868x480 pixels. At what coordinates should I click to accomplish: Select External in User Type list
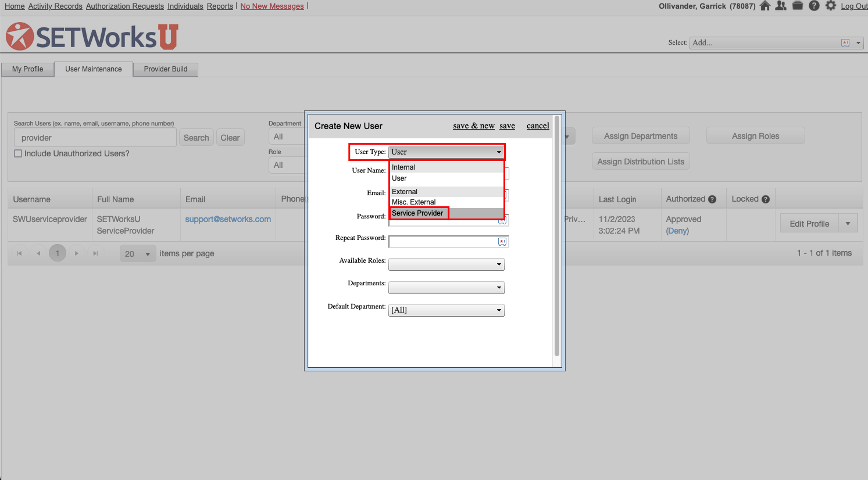446,192
